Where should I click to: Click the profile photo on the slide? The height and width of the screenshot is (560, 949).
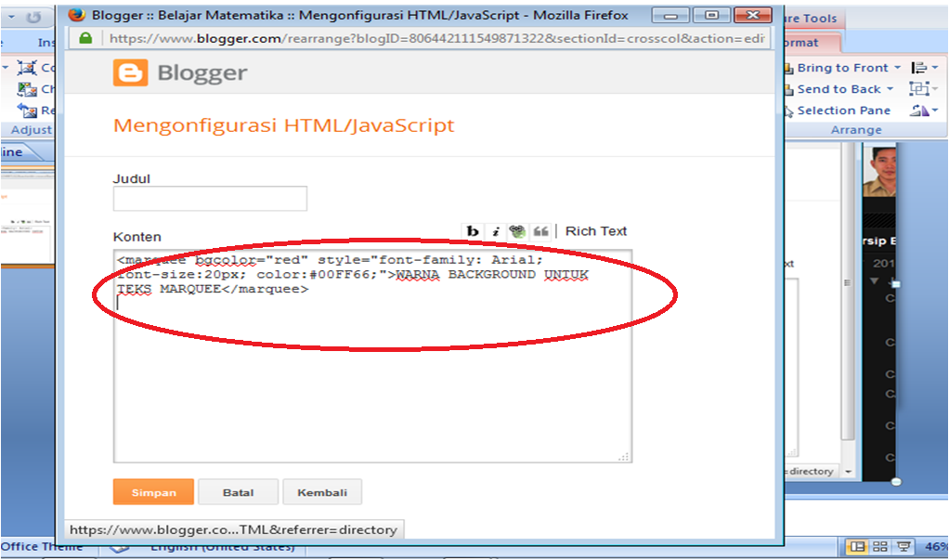[x=878, y=172]
